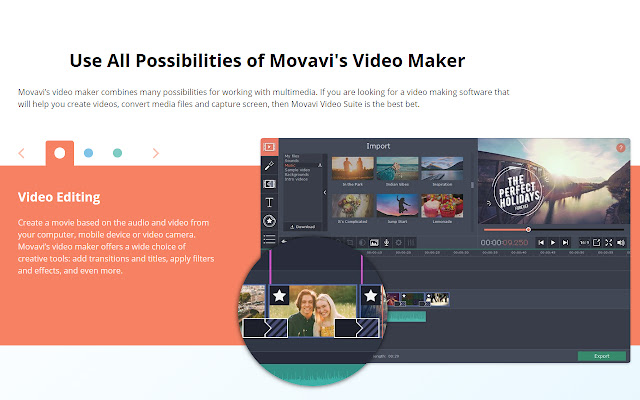
Task: Go to the previous carousel slide
Action: 22,153
